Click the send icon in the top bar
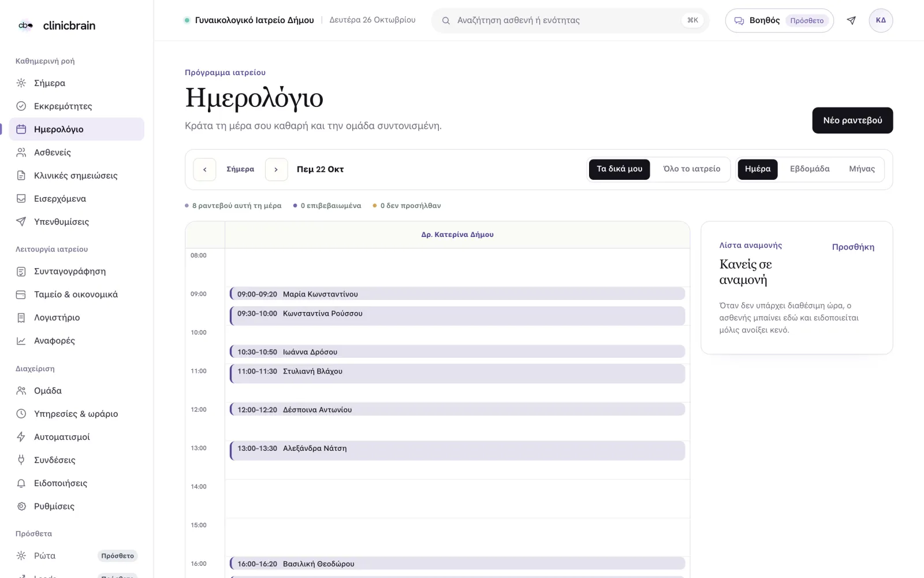Screen dimensions: 924x578 pyautogui.click(x=851, y=20)
